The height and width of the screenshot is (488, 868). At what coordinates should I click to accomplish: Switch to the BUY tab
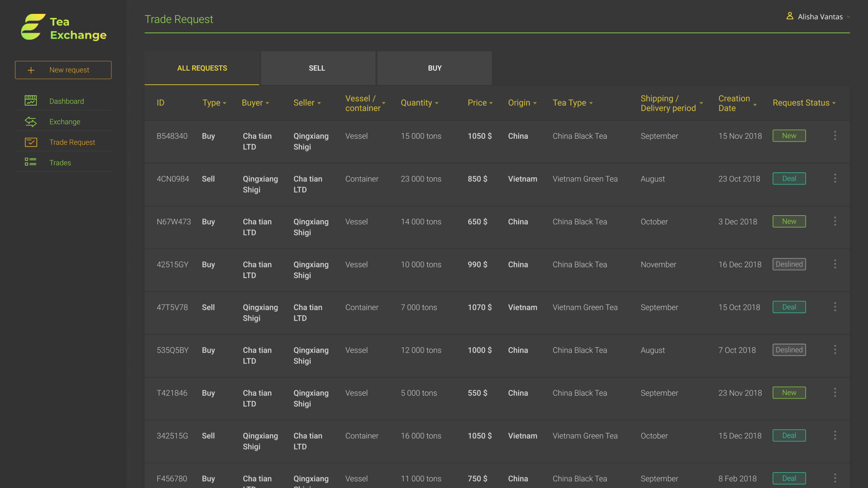click(434, 68)
